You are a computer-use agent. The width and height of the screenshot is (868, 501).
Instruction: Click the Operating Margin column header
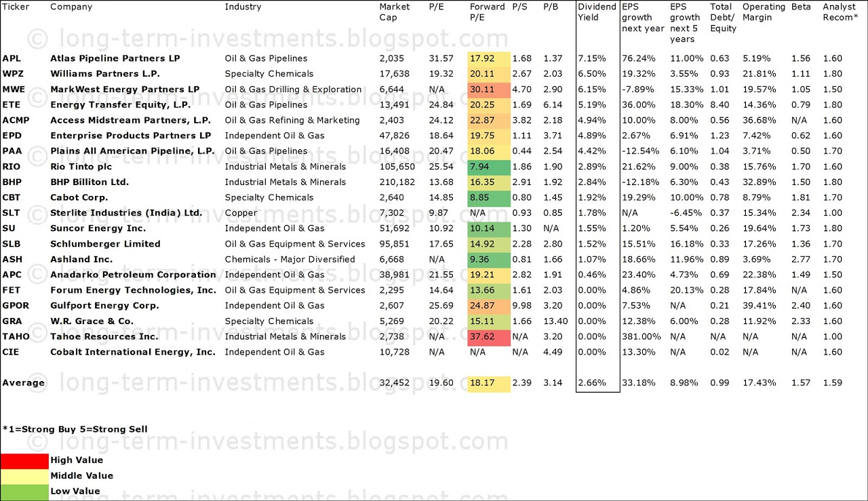(x=764, y=12)
